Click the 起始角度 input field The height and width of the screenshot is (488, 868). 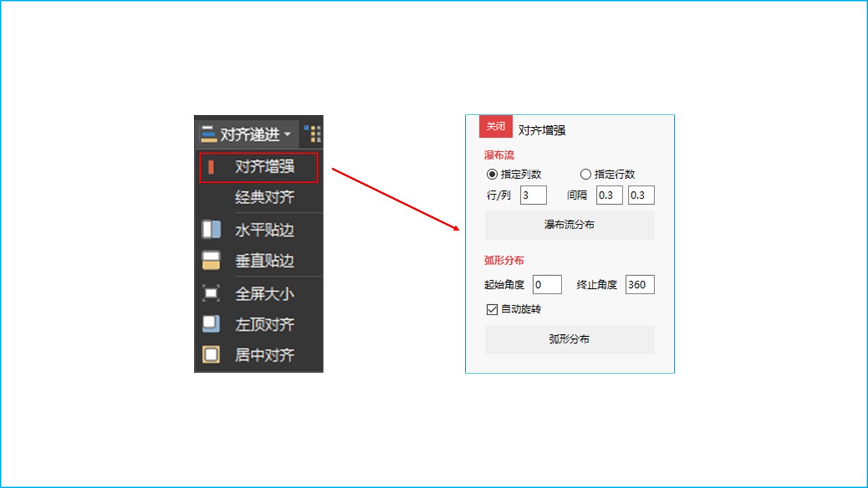[x=547, y=285]
